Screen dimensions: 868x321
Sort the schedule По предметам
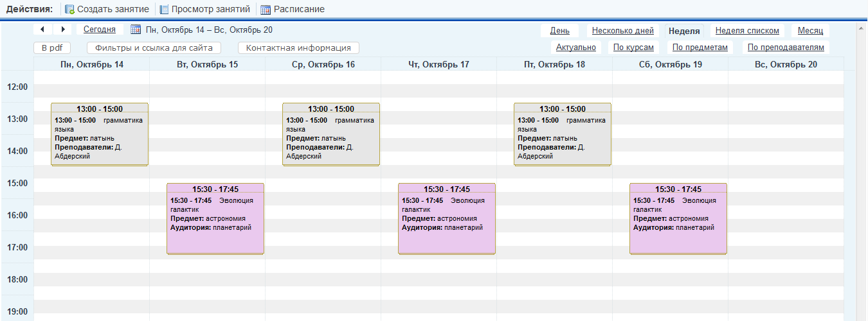tap(700, 47)
